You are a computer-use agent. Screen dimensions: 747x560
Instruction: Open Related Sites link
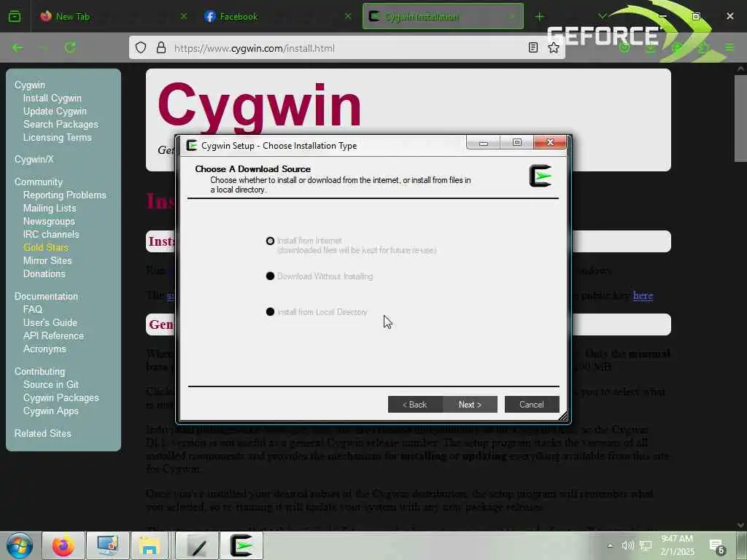43,433
